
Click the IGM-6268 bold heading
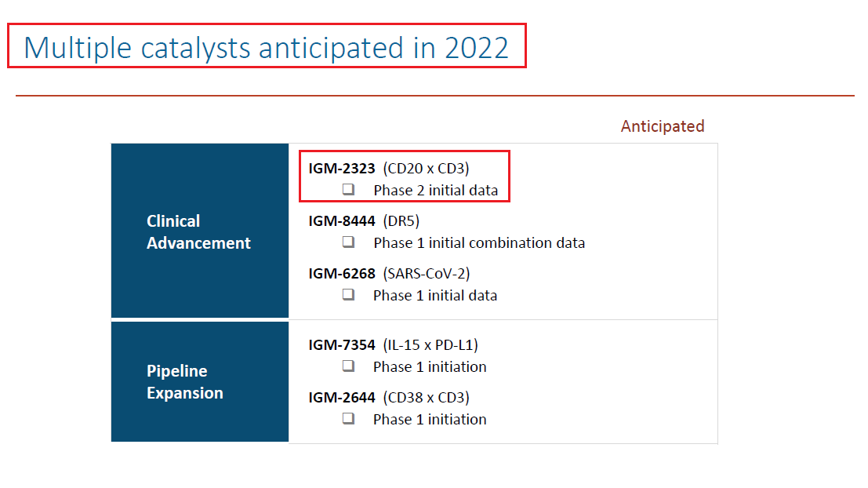342,273
